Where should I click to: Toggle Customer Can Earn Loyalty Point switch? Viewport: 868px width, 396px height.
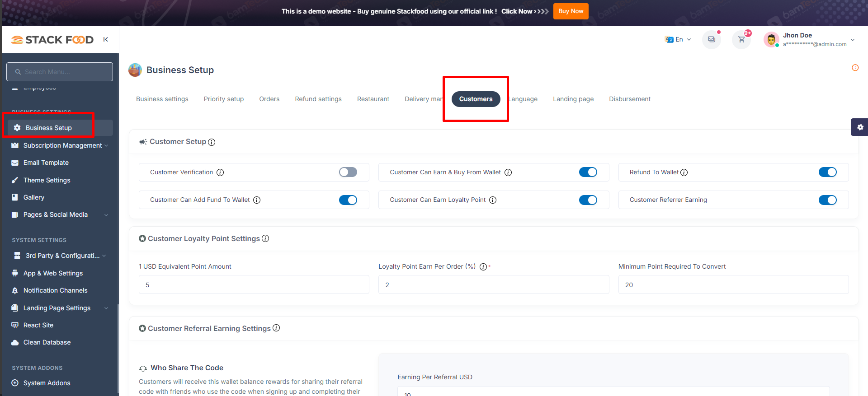tap(588, 200)
